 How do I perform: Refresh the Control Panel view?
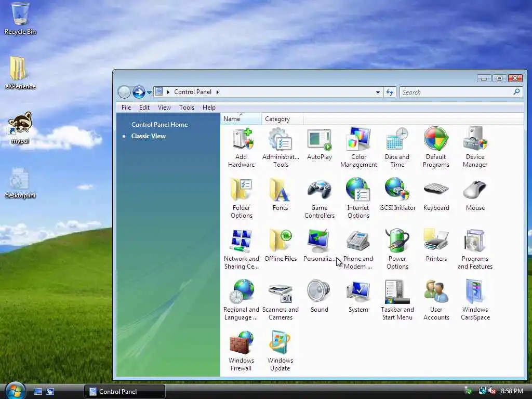pyautogui.click(x=390, y=92)
